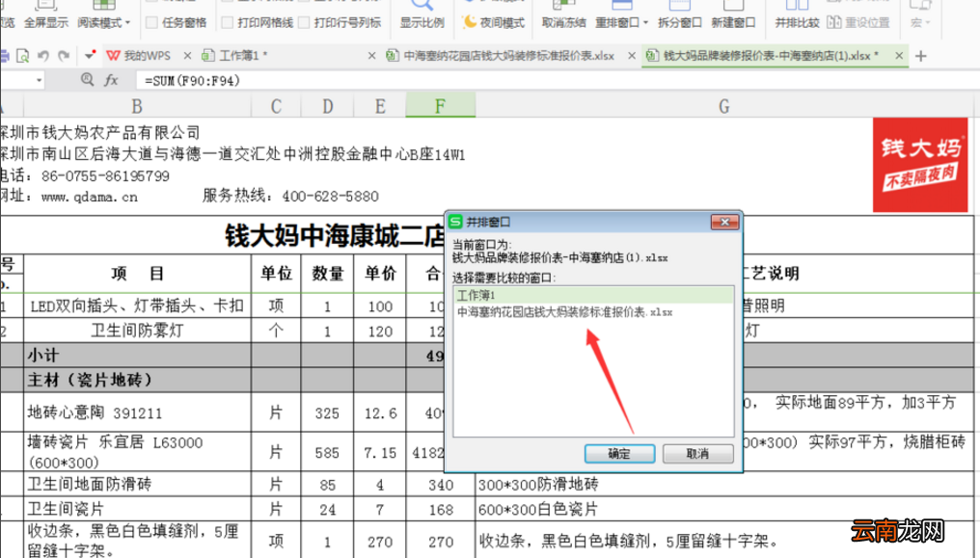This screenshot has width=980, height=558.
Task: Click unfreeze panes (取消冻结)
Action: click(x=563, y=15)
